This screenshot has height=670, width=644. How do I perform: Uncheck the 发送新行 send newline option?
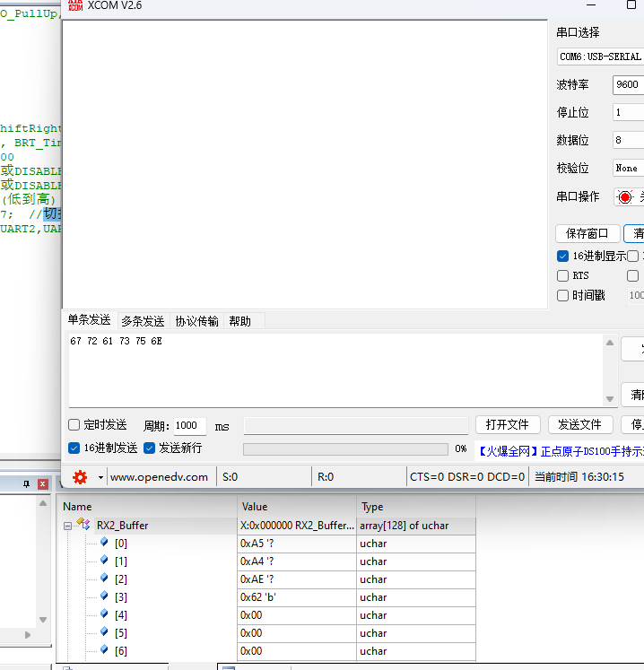[150, 448]
